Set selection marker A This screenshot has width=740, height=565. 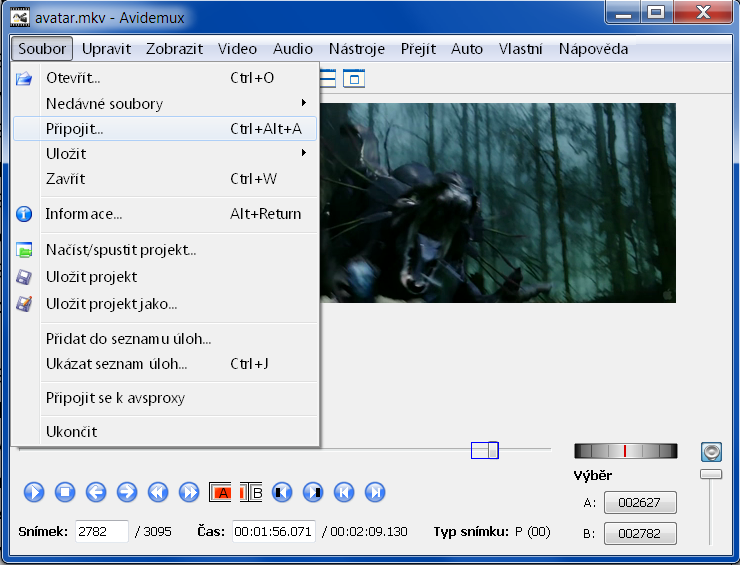(x=220, y=492)
